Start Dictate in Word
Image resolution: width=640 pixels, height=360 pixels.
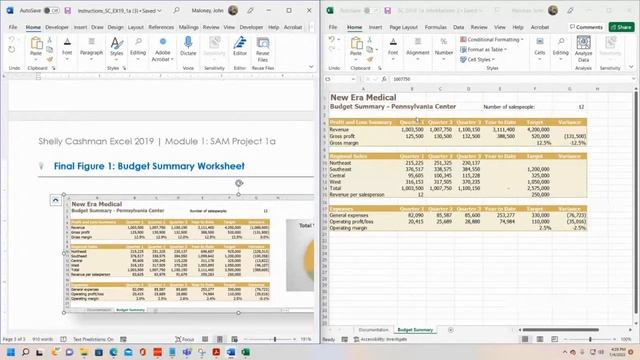tap(188, 47)
